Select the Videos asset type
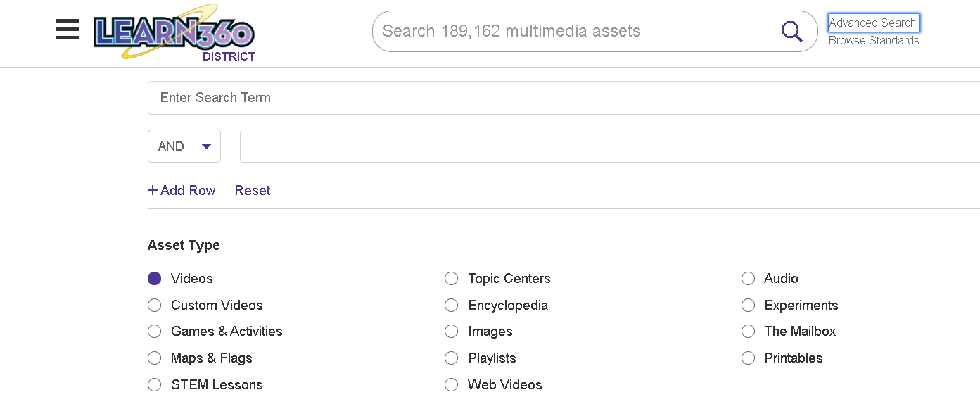The height and width of the screenshot is (409, 980). [x=155, y=278]
